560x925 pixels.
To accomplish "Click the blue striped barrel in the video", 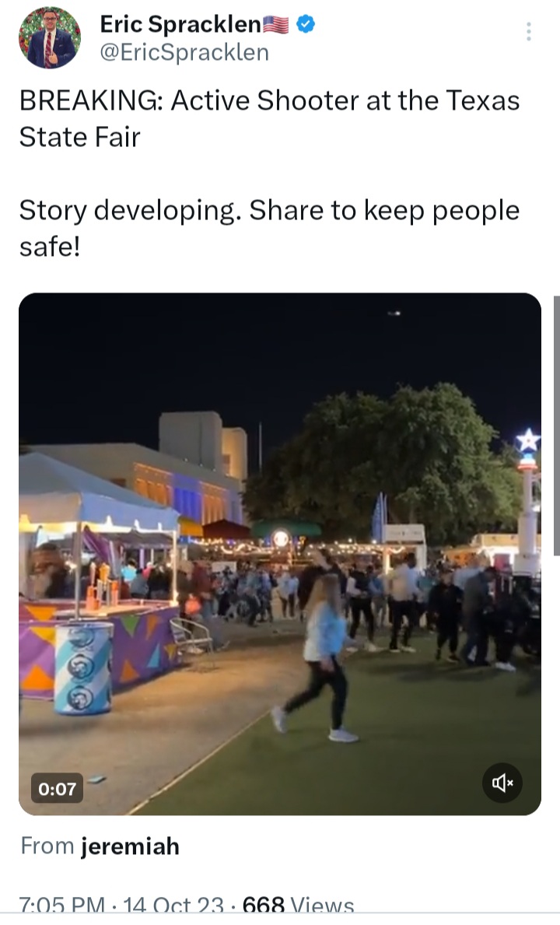I will pyautogui.click(x=83, y=667).
